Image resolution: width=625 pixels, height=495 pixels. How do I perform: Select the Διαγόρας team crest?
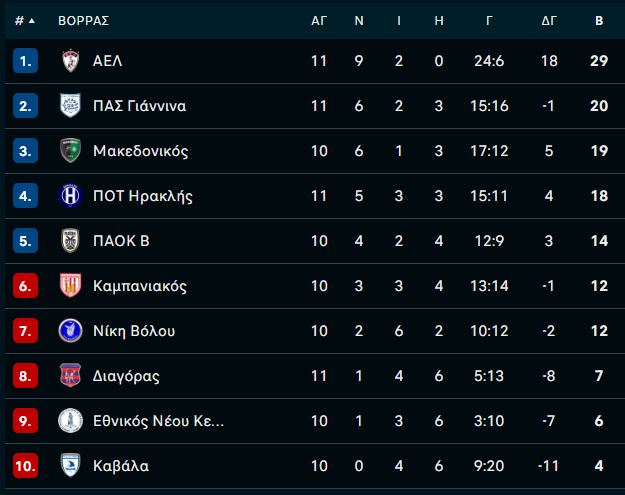point(71,375)
